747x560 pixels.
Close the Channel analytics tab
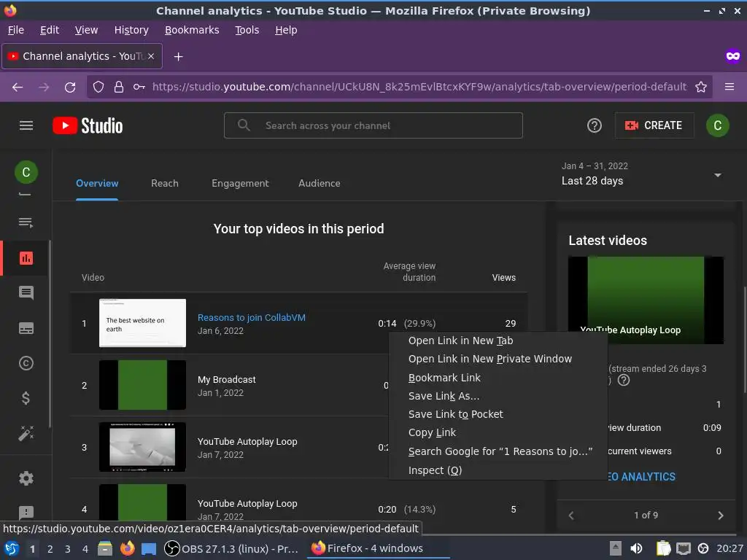tap(151, 56)
